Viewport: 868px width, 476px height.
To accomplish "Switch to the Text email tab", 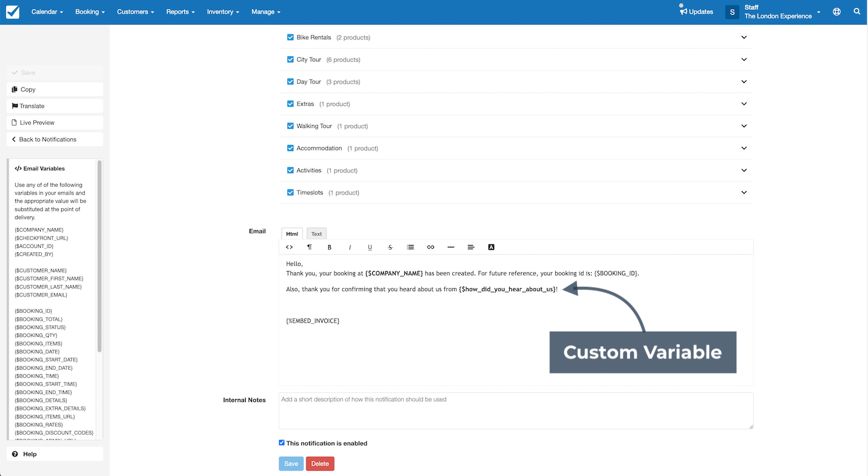I will pyautogui.click(x=317, y=233).
